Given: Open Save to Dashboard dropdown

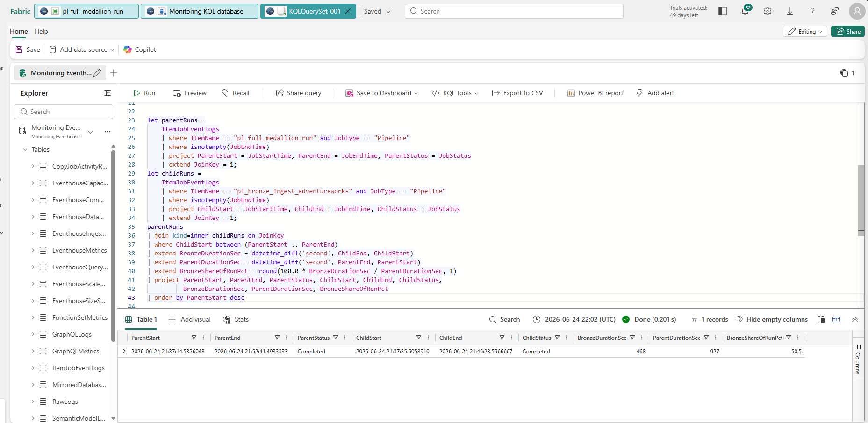Looking at the screenshot, I should [x=381, y=93].
